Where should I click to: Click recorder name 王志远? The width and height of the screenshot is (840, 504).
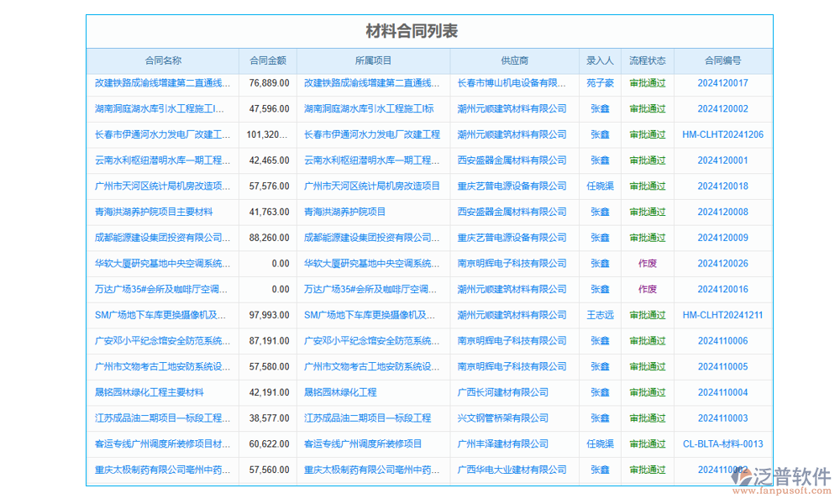coord(600,315)
